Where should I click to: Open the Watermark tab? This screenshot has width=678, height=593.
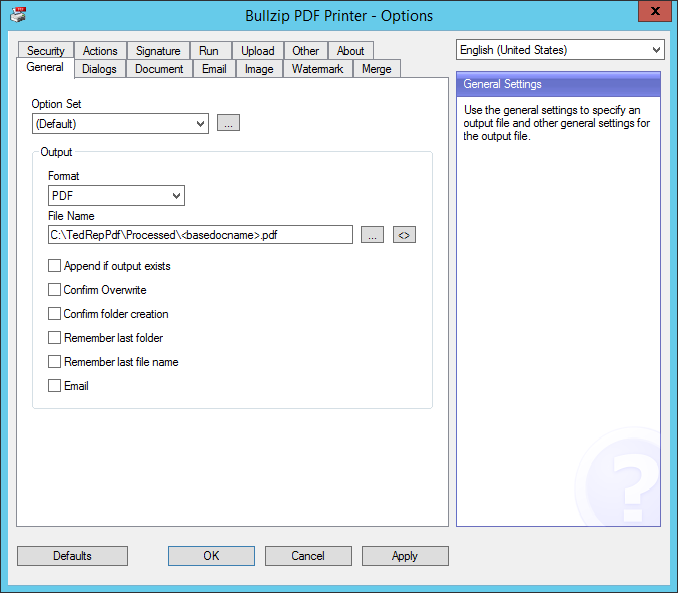click(317, 69)
